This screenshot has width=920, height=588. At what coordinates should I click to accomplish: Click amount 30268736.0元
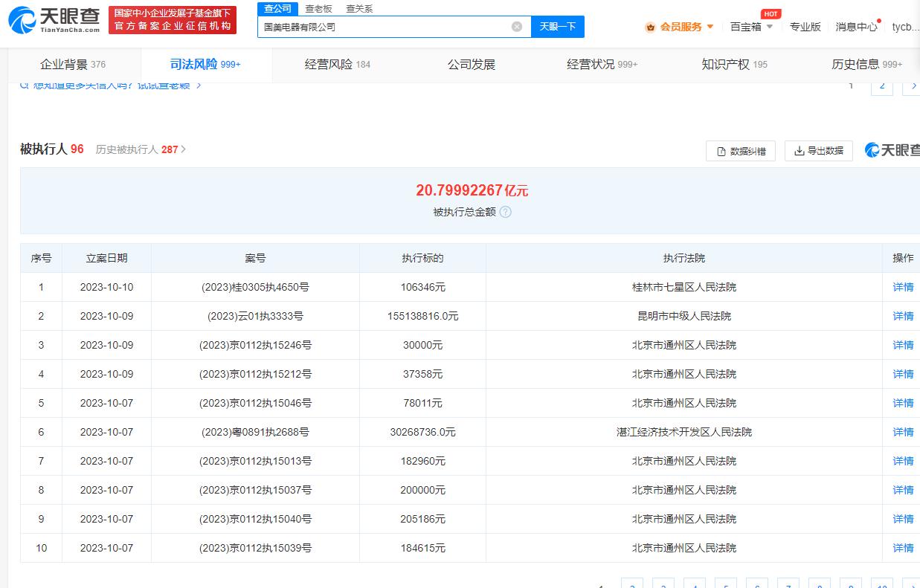422,432
